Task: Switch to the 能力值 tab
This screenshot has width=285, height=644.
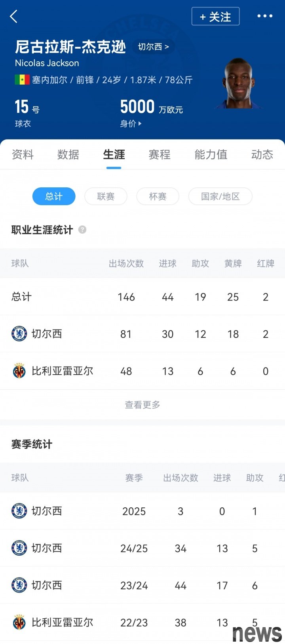Action: pos(211,154)
